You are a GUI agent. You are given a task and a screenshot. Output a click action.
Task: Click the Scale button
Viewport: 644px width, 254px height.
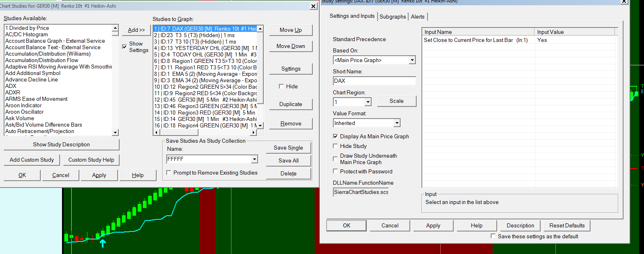click(x=396, y=101)
